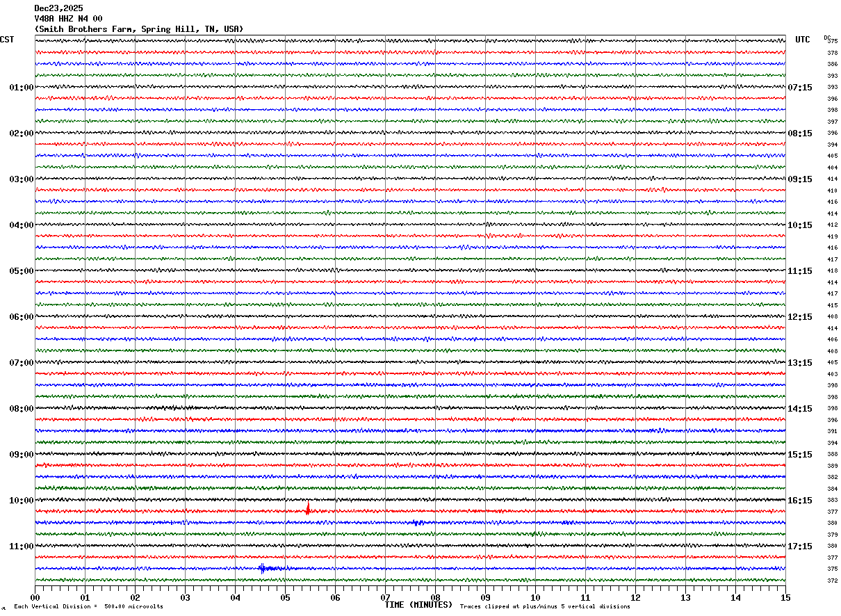Click minute tick 06 on time axis

335,597
